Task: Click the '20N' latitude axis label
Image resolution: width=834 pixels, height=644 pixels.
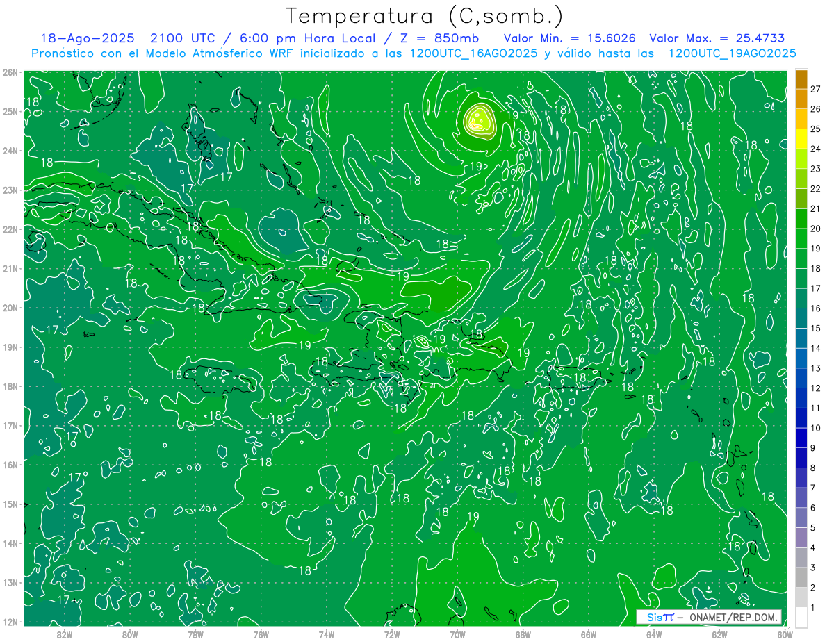Action: click(x=10, y=308)
